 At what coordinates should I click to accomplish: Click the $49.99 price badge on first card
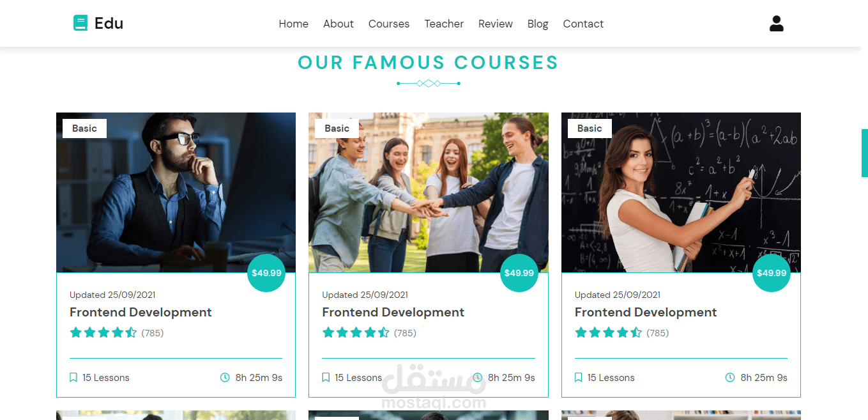click(x=266, y=273)
